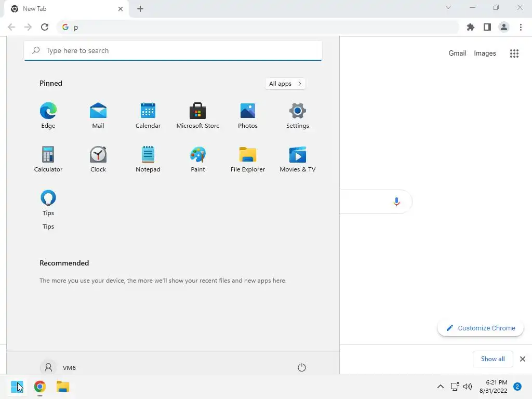This screenshot has width=532, height=399.
Task: Open the notification count badge
Action: pos(517,387)
